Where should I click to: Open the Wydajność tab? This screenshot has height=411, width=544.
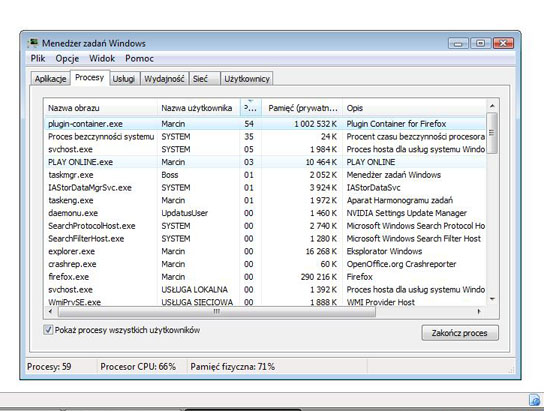[164, 79]
